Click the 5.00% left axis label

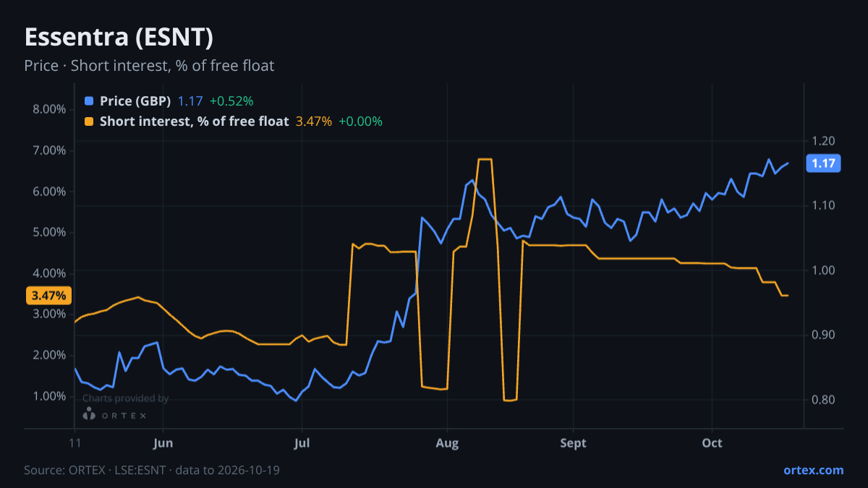tap(49, 232)
